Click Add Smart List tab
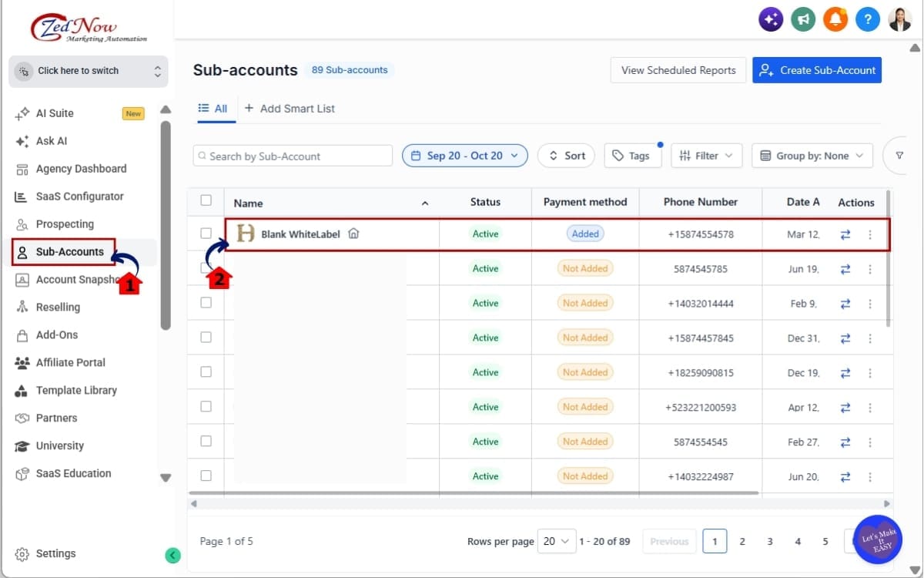The height and width of the screenshot is (578, 924). (290, 109)
